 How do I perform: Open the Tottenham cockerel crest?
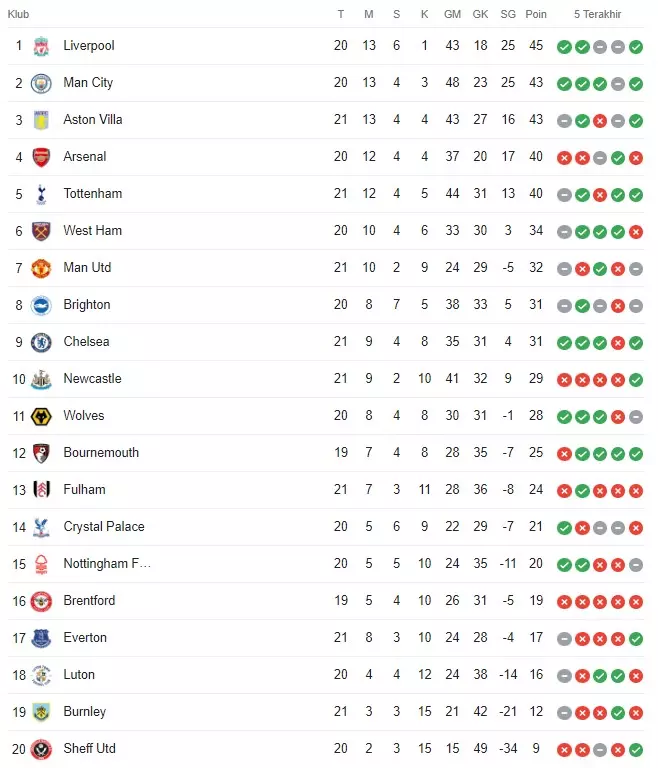pos(41,194)
